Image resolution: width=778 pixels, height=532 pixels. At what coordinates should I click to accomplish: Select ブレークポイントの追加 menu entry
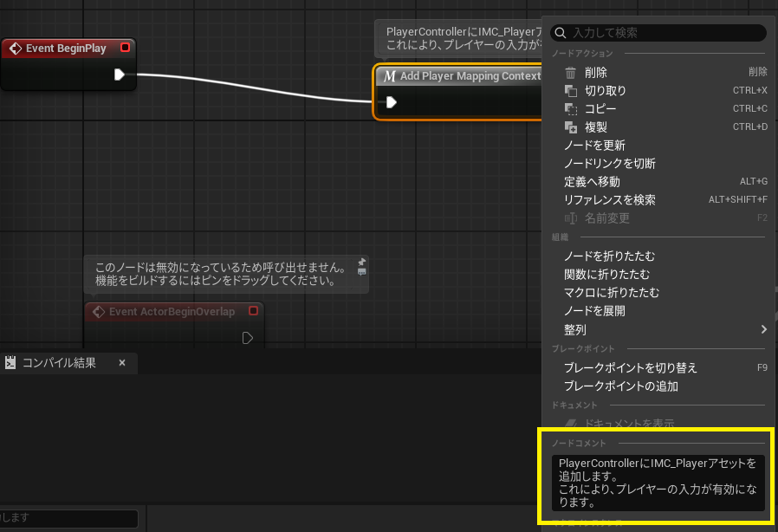tap(660, 386)
